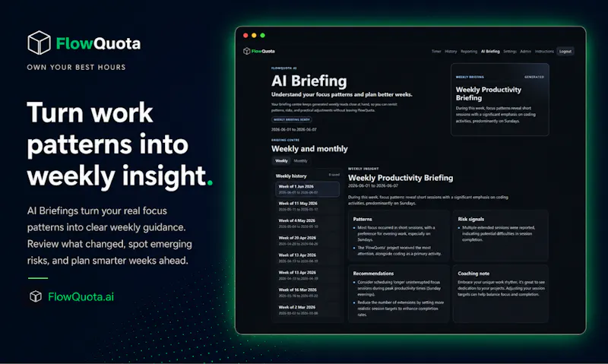Switch to the Monthly tab
The width and height of the screenshot is (608, 364).
pyautogui.click(x=300, y=161)
